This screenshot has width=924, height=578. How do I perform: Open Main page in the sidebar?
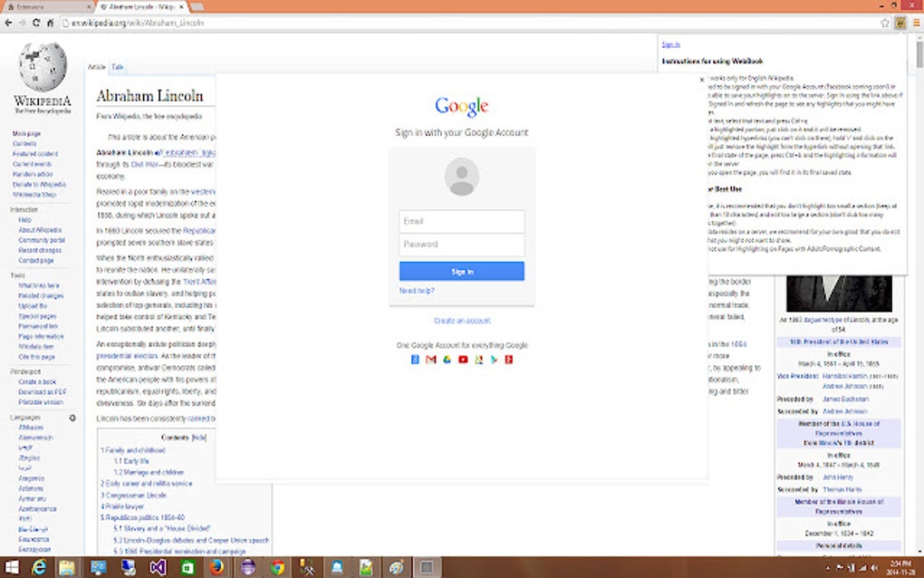(26, 134)
